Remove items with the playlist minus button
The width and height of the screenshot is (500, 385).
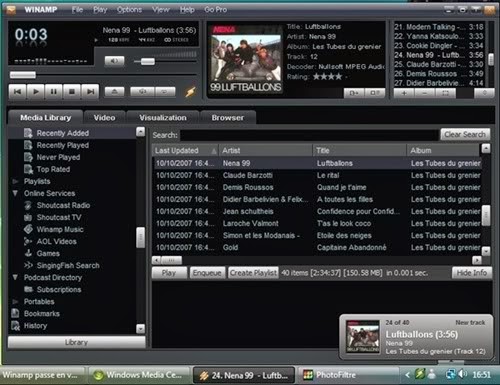click(x=424, y=93)
